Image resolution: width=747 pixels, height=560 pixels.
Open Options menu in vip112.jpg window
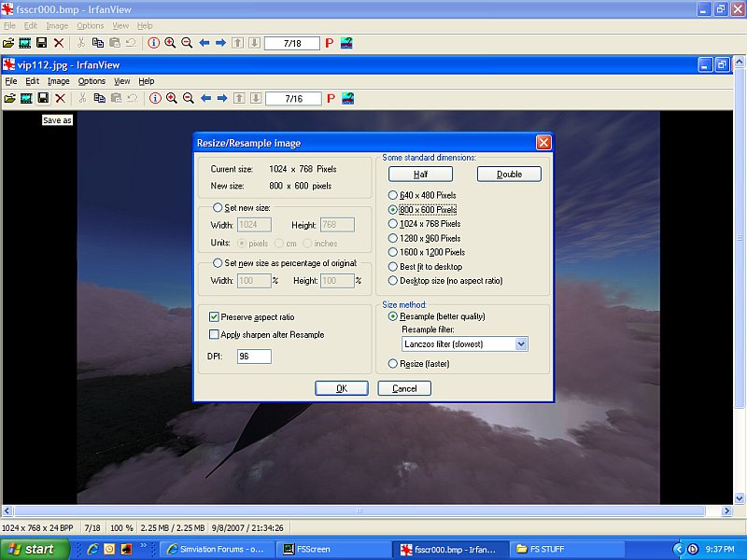92,81
